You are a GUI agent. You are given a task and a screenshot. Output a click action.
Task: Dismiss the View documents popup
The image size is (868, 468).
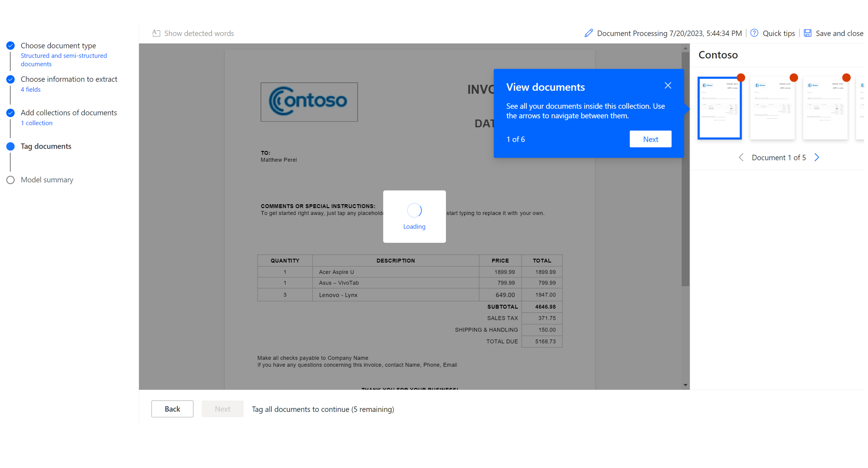(668, 85)
